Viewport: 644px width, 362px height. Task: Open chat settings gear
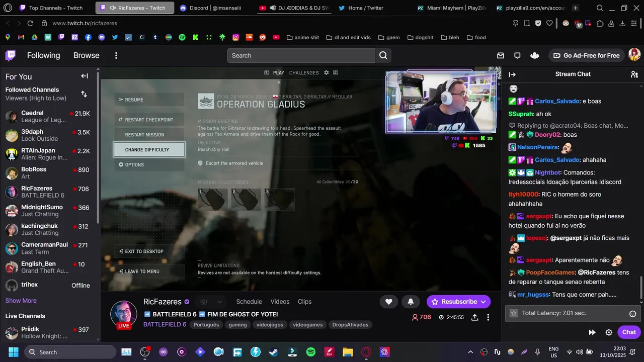coord(609,332)
